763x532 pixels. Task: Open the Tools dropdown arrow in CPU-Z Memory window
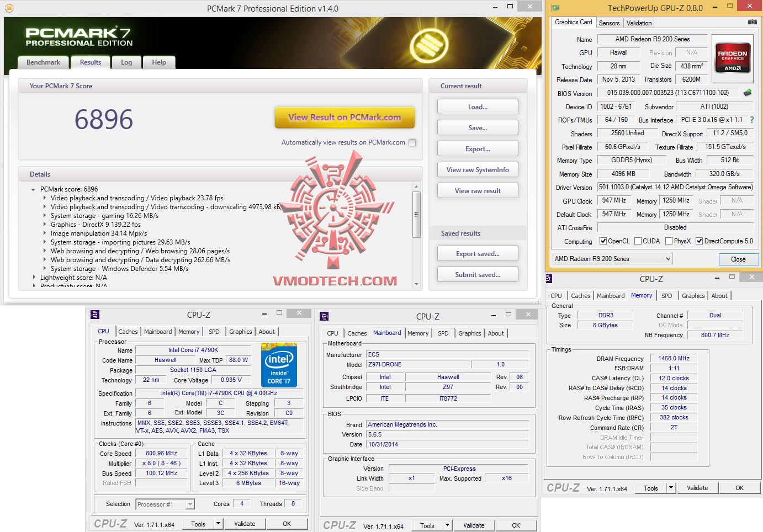pyautogui.click(x=671, y=488)
